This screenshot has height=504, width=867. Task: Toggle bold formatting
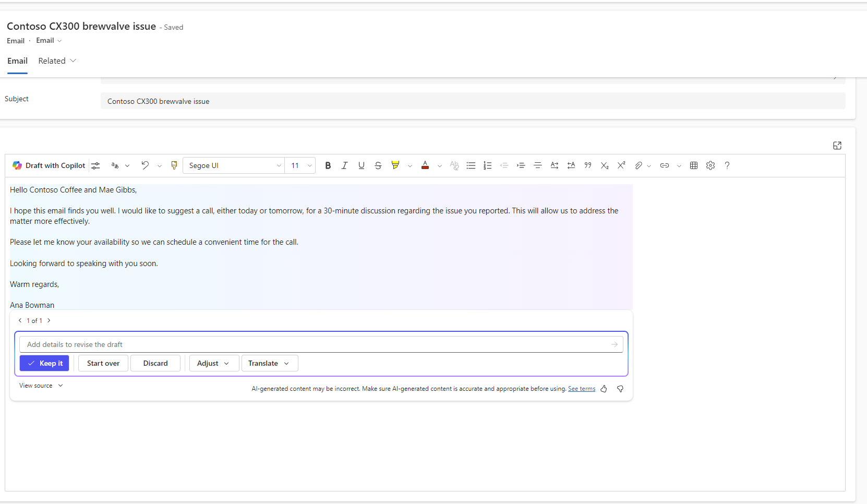click(x=328, y=165)
